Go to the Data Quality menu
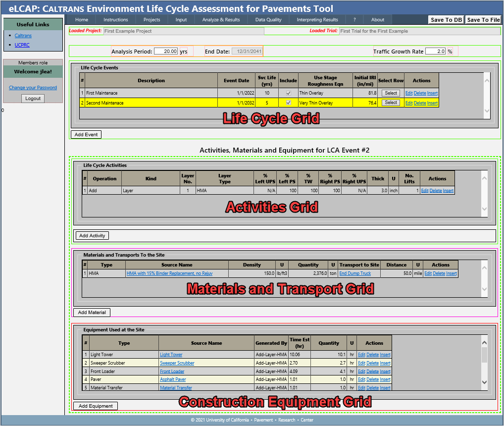Image resolution: width=504 pixels, height=426 pixels. click(x=268, y=20)
